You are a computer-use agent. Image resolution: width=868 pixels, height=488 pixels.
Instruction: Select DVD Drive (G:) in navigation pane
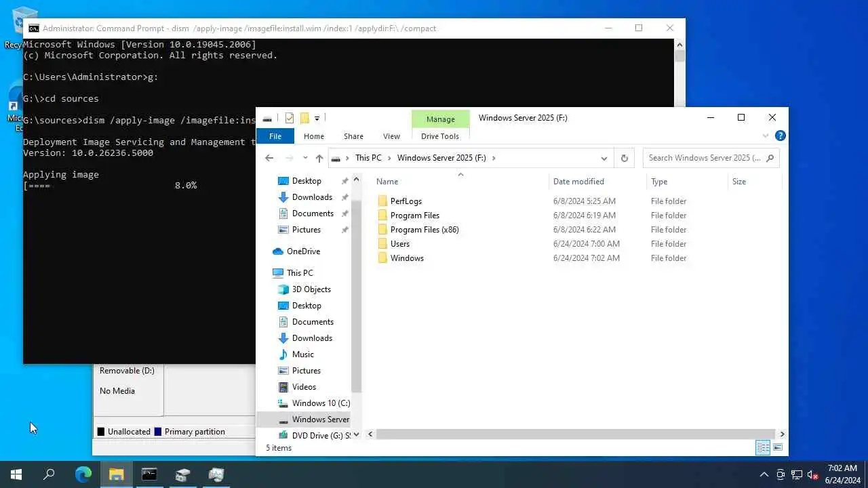point(321,436)
